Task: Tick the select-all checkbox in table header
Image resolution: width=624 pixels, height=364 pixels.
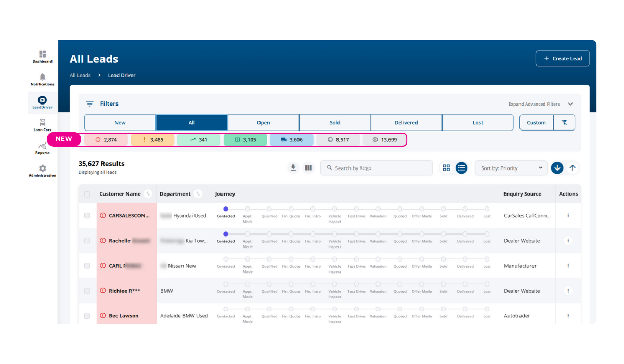Action: [87, 194]
